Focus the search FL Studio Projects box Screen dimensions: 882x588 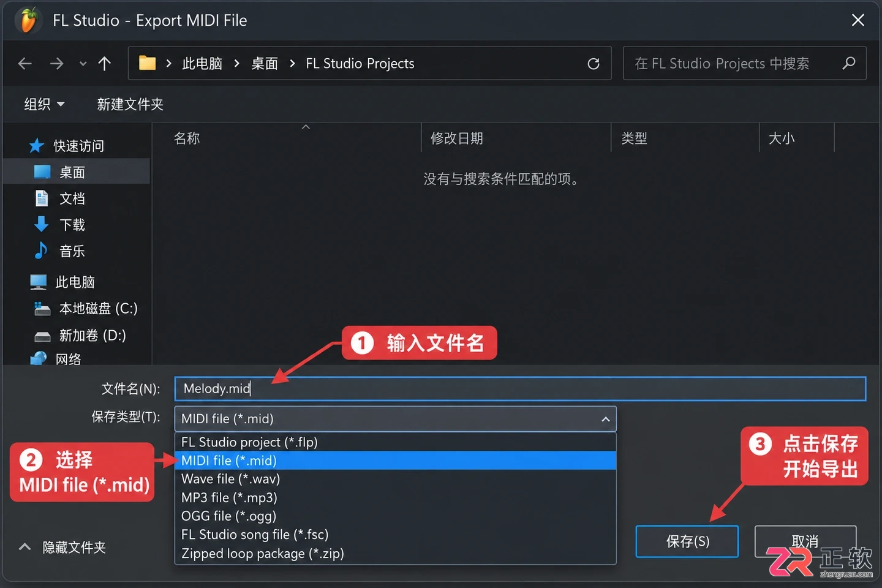coord(744,63)
